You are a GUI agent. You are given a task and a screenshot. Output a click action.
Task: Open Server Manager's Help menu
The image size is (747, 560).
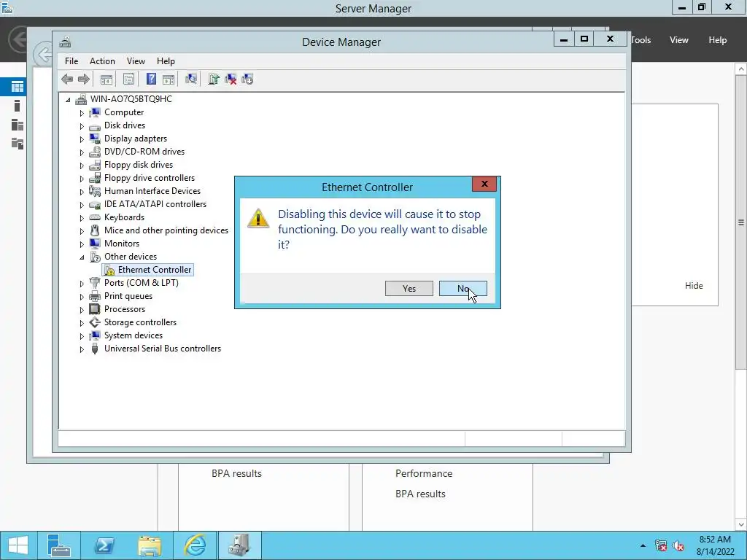click(718, 40)
